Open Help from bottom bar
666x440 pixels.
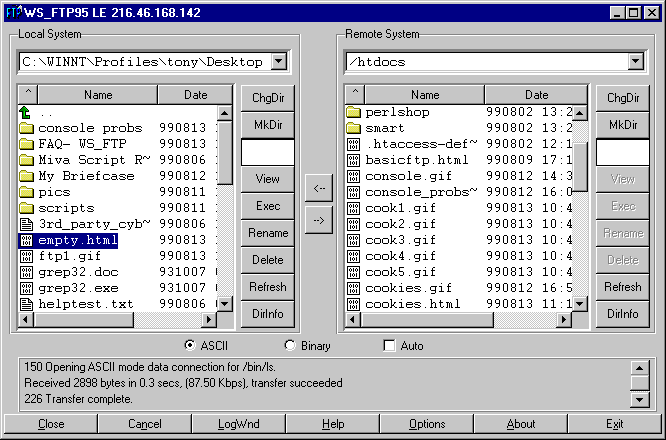(x=333, y=424)
